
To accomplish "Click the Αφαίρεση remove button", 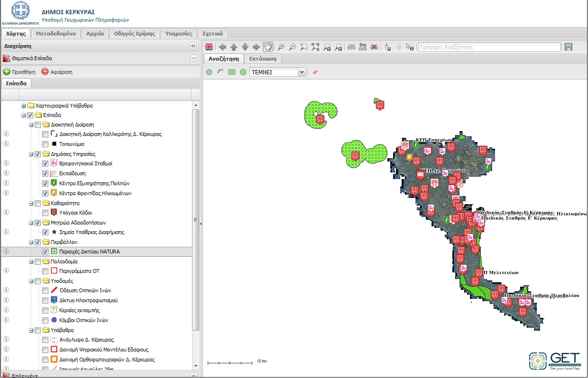I will pyautogui.click(x=57, y=72).
